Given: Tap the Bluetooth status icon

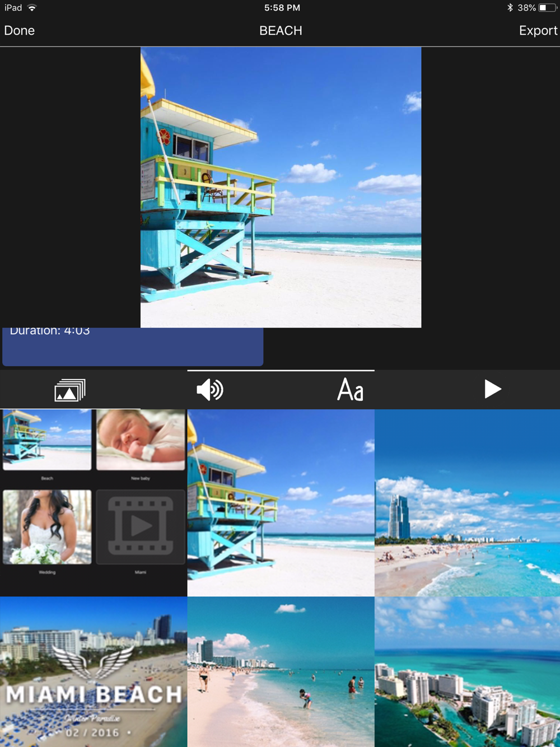Looking at the screenshot, I should [x=510, y=8].
